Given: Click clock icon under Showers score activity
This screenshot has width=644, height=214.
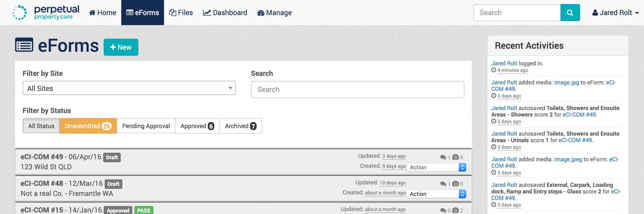Looking at the screenshot, I should tap(494, 121).
